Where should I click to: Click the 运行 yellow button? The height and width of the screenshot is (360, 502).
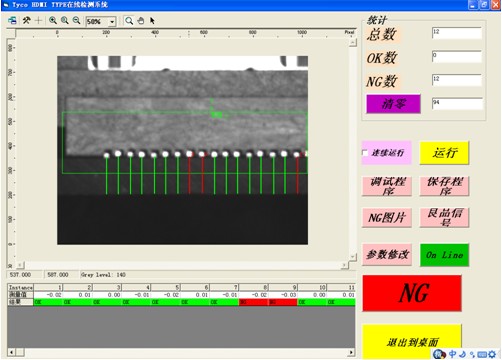click(444, 153)
